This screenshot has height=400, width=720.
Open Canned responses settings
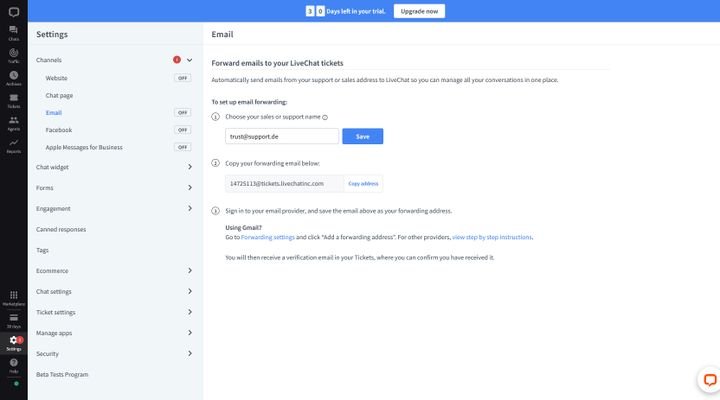point(61,229)
